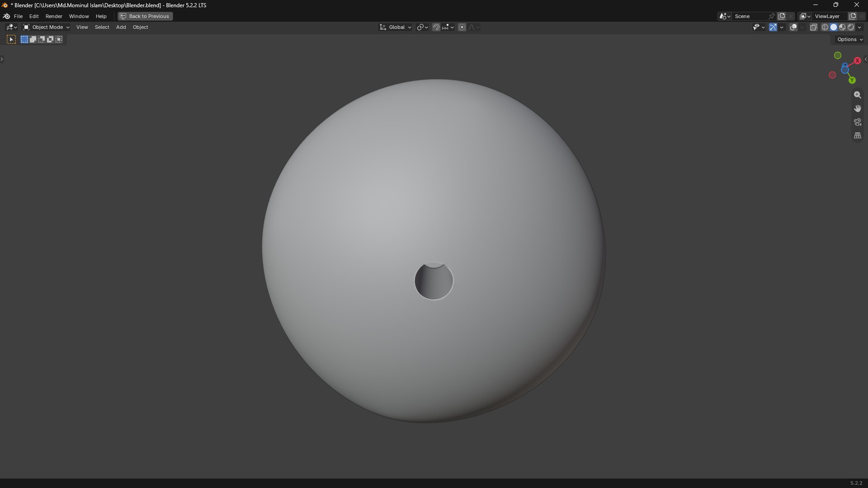Open the Window menu

point(79,16)
